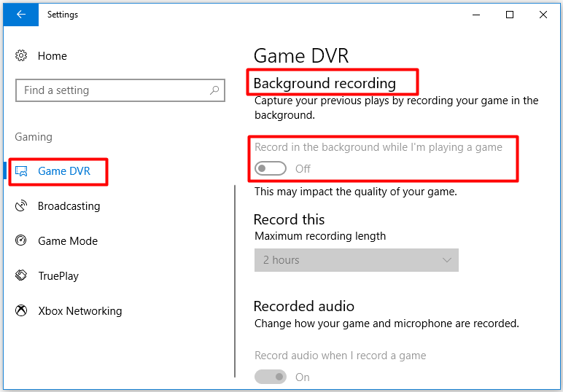Screen dimensions: 563x392
Task: Click the Home gear icon
Action: 21,55
